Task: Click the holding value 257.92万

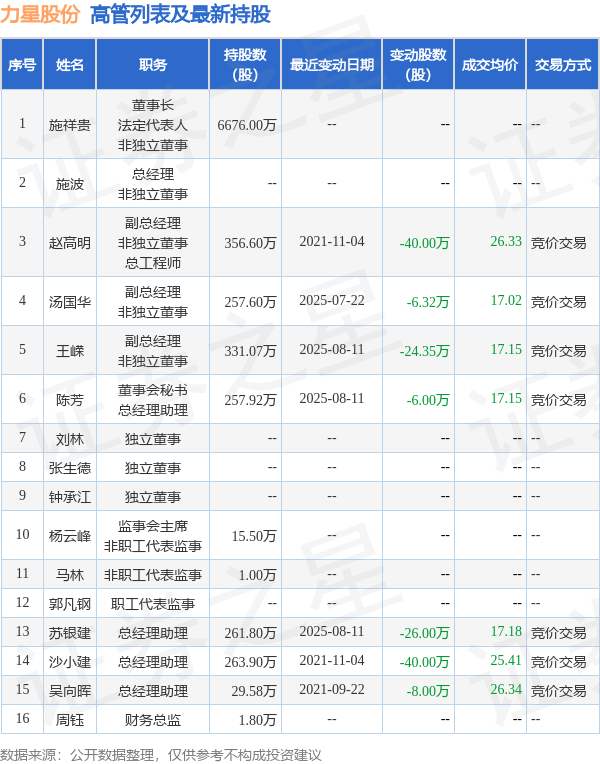Action: point(250,400)
